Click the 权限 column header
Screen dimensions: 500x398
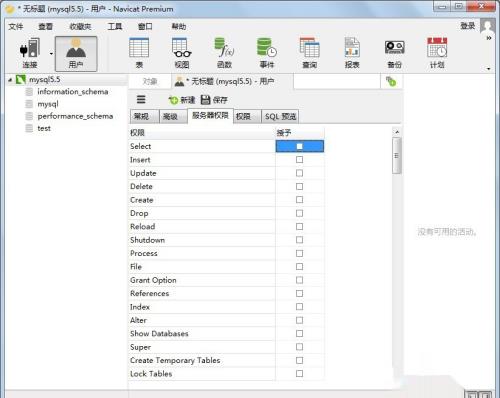pyautogui.click(x=202, y=133)
